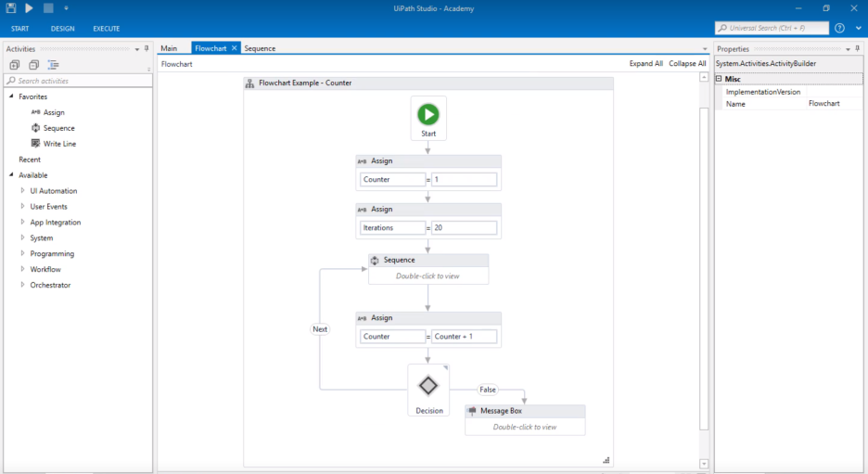868x474 pixels.
Task: Select the Decision diamond node
Action: pyautogui.click(x=428, y=386)
